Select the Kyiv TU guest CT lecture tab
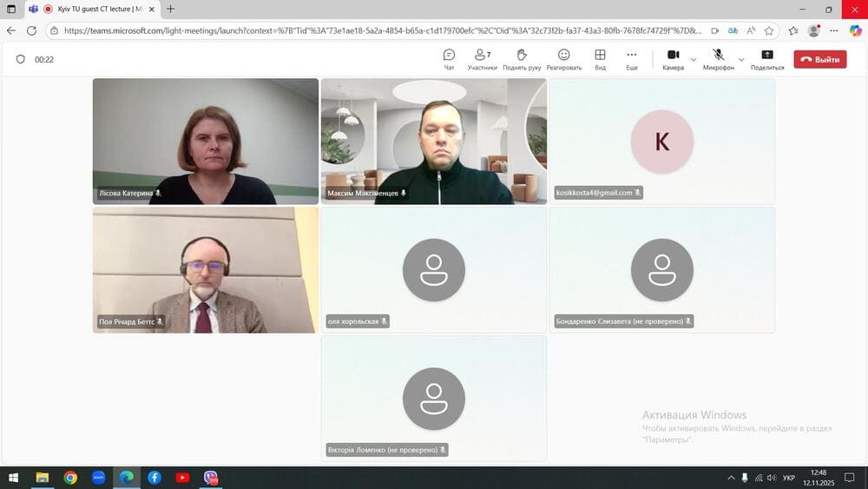The height and width of the screenshot is (489, 868). point(95,9)
